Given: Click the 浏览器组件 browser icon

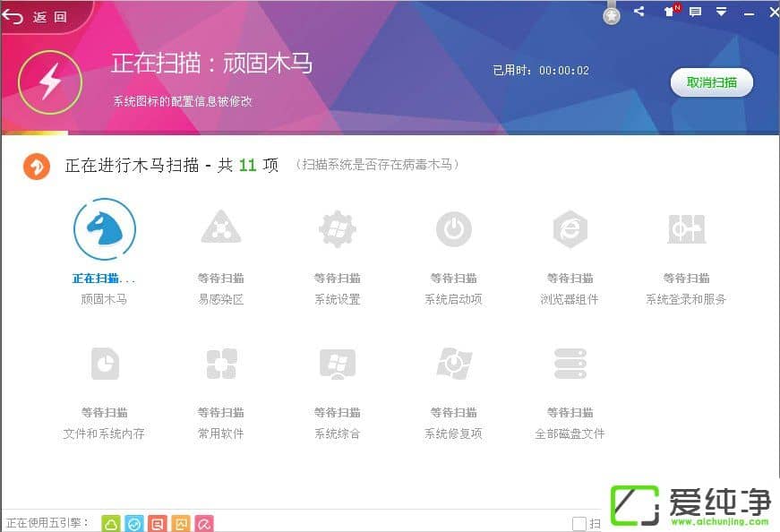Looking at the screenshot, I should (570, 229).
